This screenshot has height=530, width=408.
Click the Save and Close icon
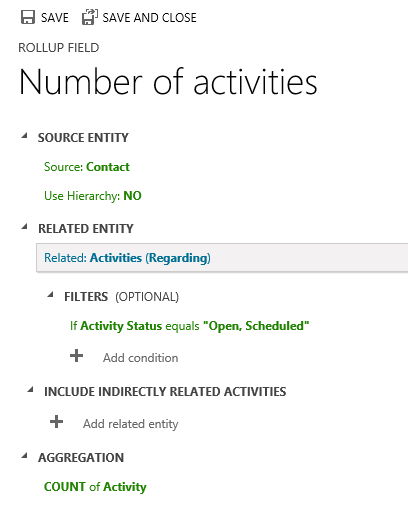pos(90,17)
